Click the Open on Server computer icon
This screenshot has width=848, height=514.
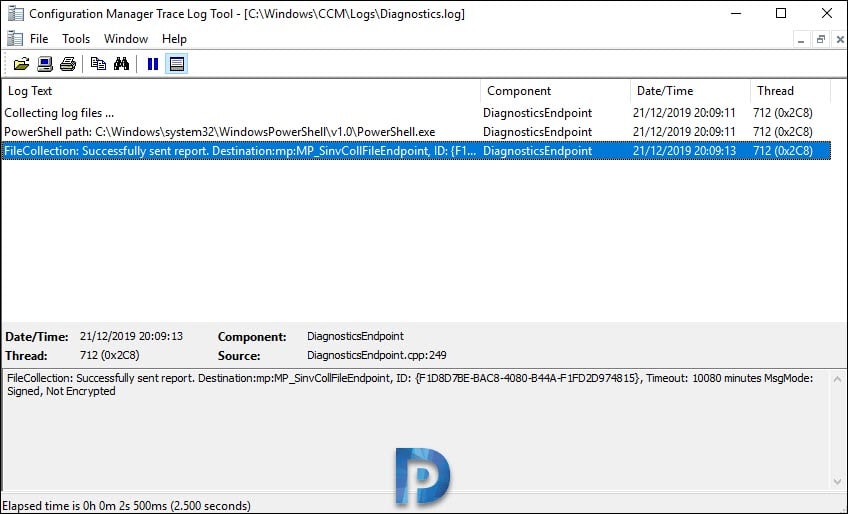[x=44, y=64]
